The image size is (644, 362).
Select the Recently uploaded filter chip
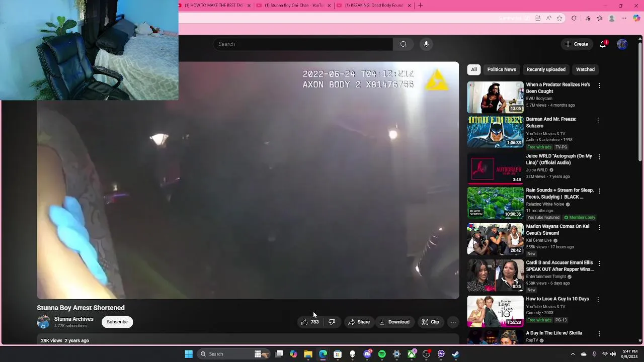pos(546,69)
